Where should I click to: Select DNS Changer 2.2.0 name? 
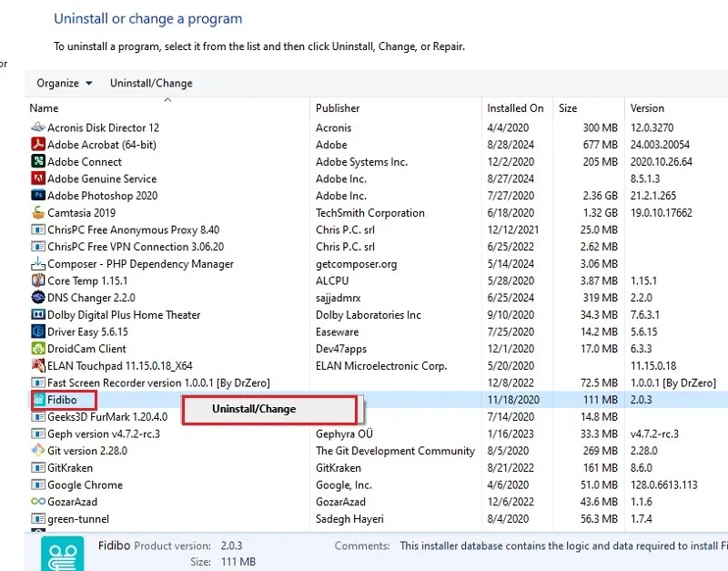pyautogui.click(x=92, y=298)
